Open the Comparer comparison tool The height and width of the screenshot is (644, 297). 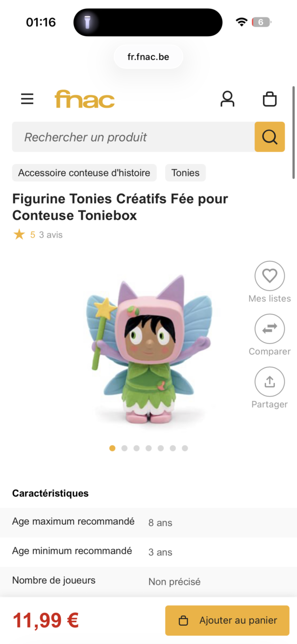click(x=270, y=329)
